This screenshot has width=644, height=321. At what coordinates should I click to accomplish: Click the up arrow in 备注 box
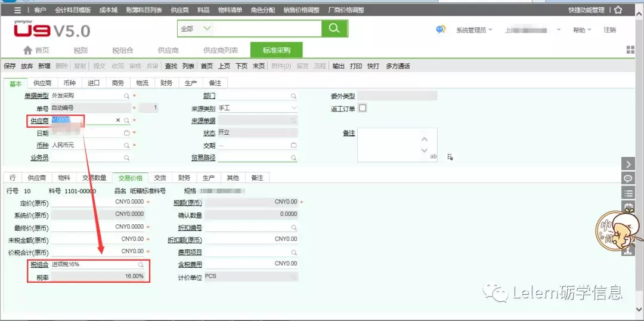click(425, 140)
